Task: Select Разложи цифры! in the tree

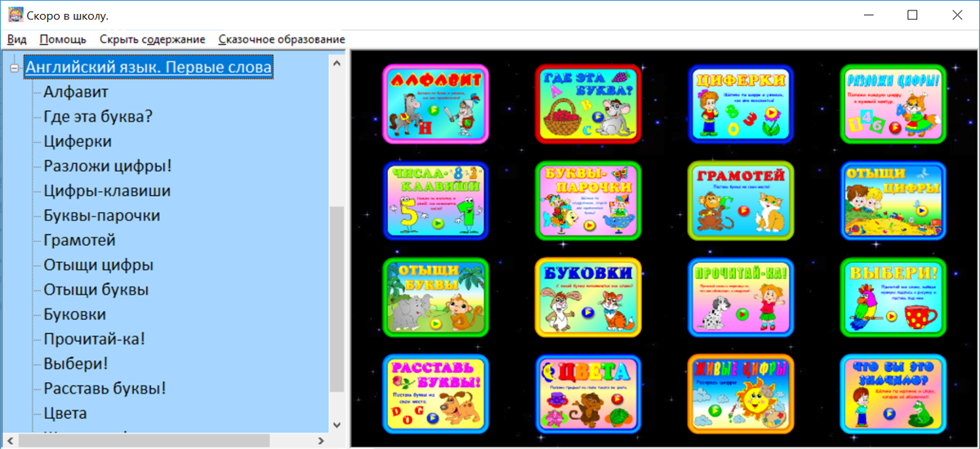Action: (x=108, y=166)
